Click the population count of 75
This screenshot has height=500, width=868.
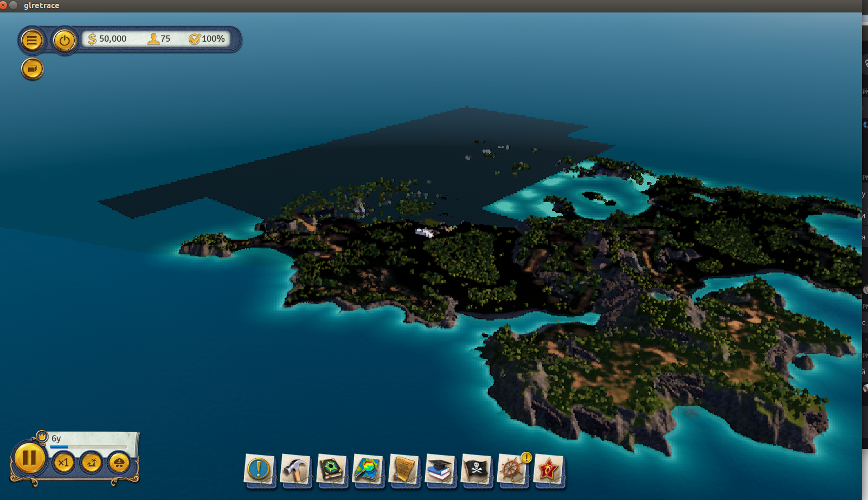click(159, 39)
